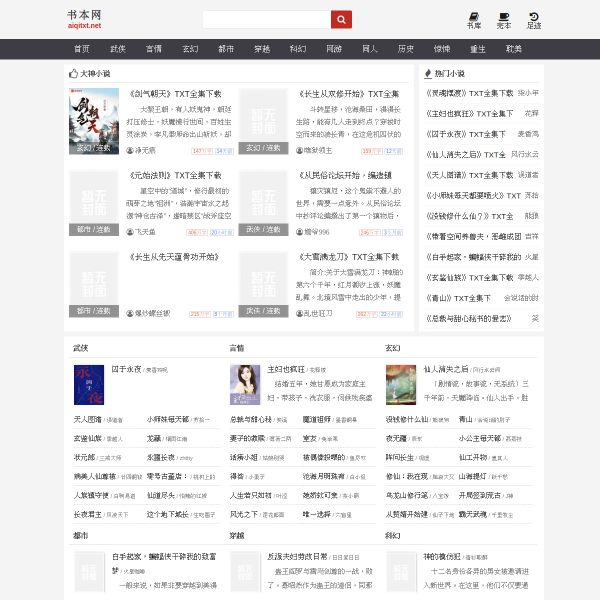Go to 首页 in navigation bar
600x600 pixels.
(x=82, y=49)
